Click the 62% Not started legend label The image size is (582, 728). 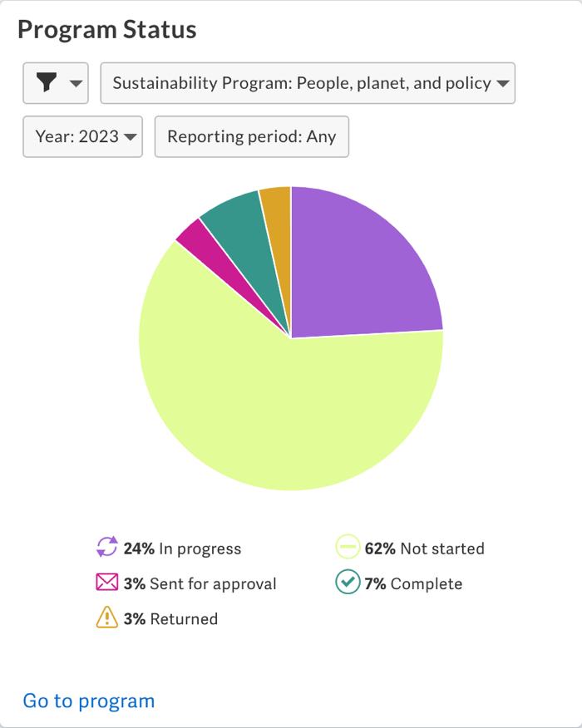tap(424, 548)
